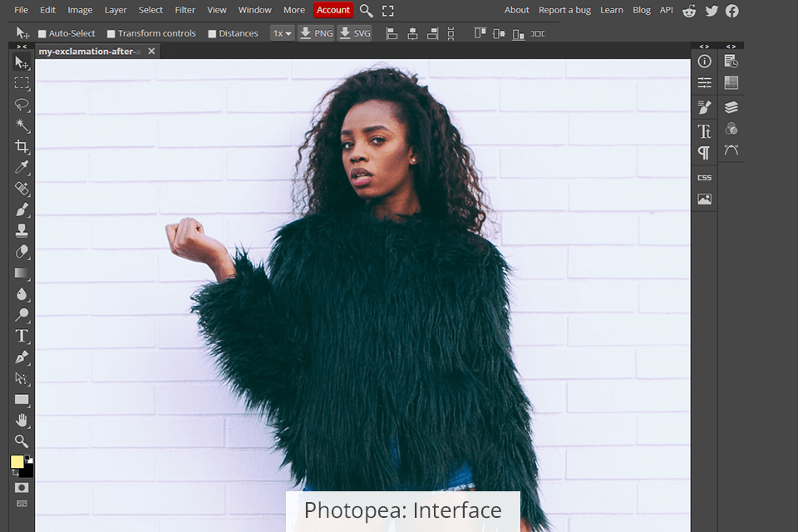Open the Filter menu

point(185,10)
